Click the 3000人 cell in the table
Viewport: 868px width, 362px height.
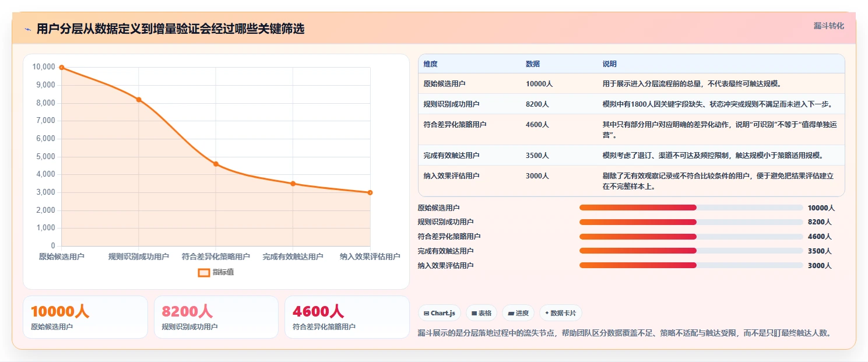[x=537, y=176]
